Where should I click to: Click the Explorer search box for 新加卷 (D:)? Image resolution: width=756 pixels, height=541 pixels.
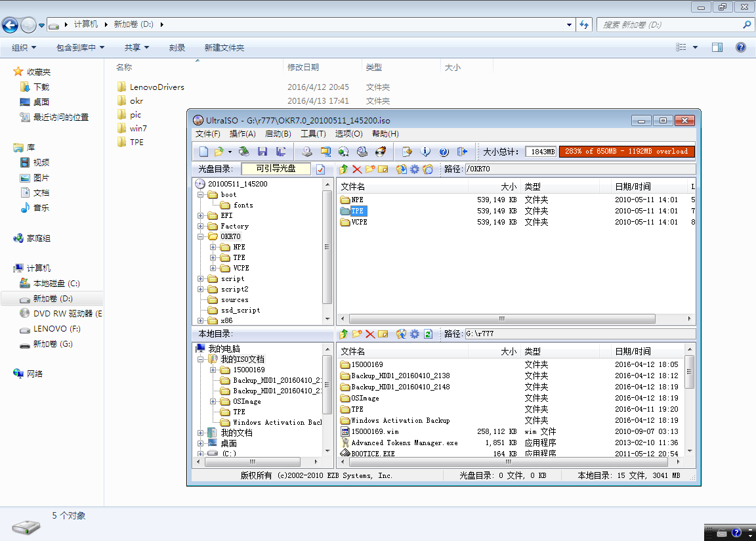click(669, 25)
